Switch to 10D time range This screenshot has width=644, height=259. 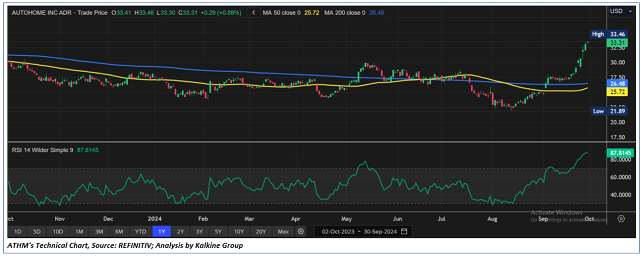58,232
